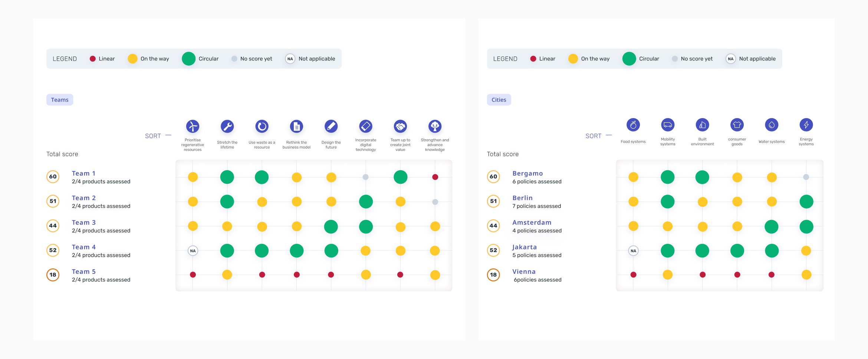Viewport: 868px width, 359px height.
Task: Open the Team 3 link
Action: pyautogui.click(x=84, y=222)
